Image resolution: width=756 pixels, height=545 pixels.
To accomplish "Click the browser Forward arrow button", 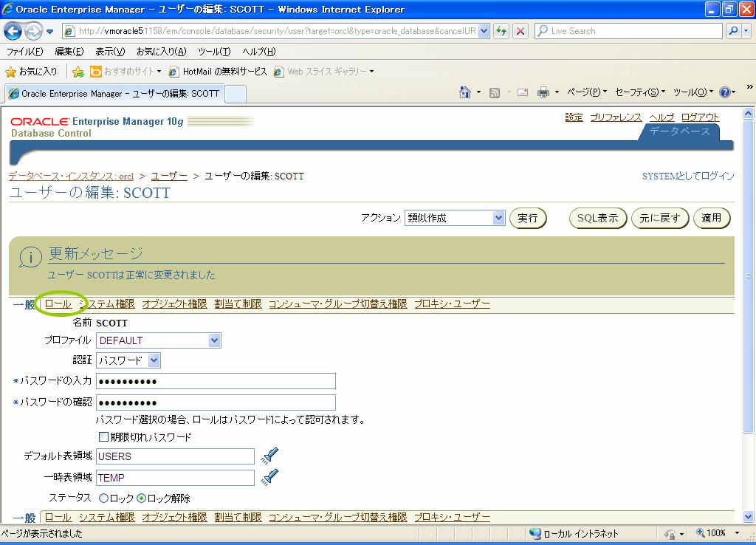I will coord(33,31).
